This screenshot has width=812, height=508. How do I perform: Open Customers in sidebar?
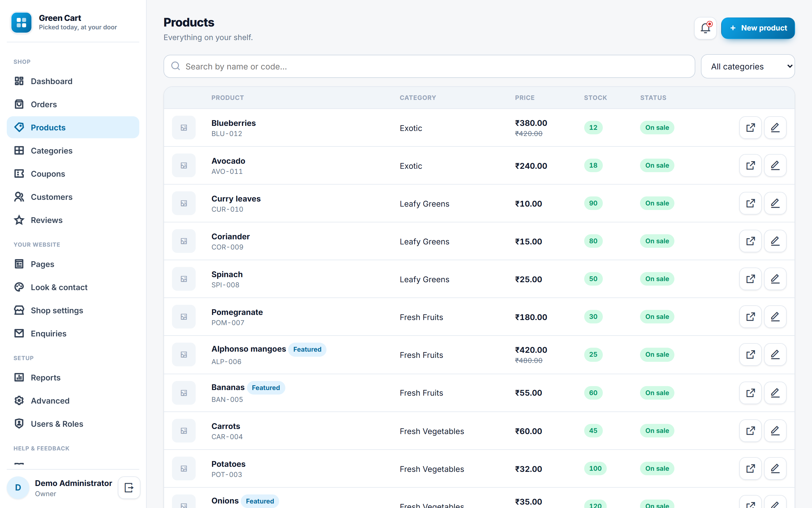[73, 197]
